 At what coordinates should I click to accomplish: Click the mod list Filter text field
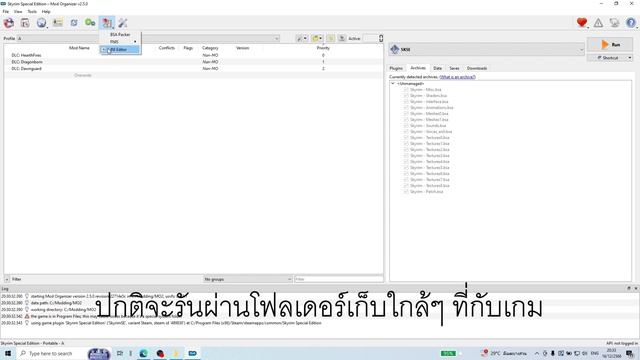339,279
